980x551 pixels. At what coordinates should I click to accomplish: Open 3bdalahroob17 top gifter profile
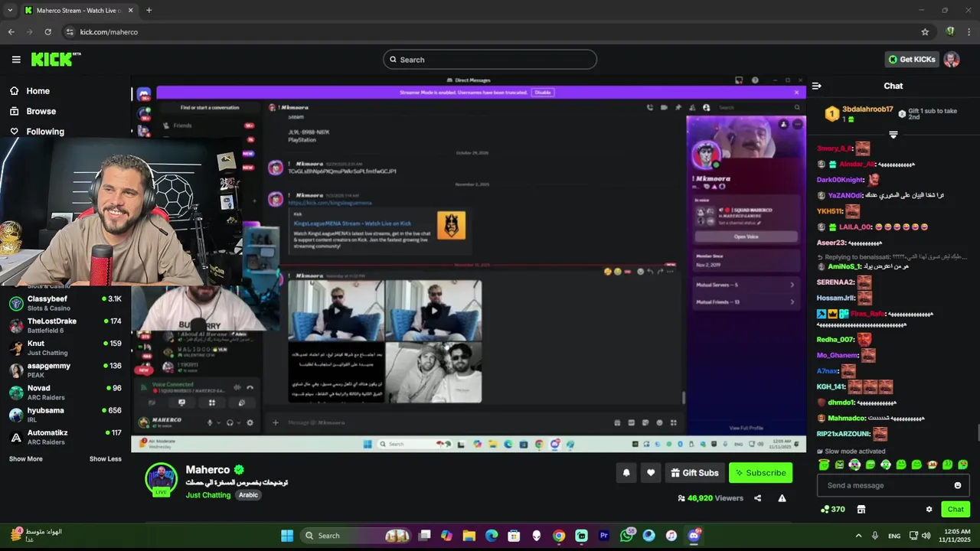(867, 109)
